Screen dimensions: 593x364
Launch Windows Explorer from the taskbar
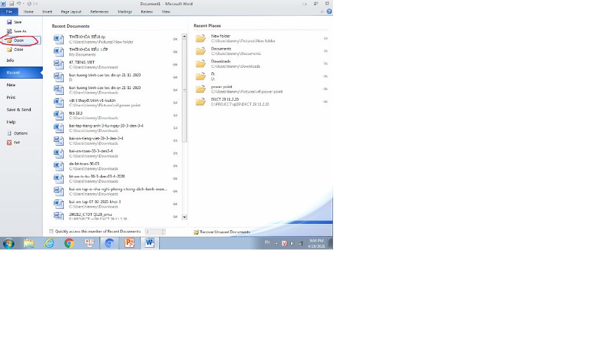29,244
